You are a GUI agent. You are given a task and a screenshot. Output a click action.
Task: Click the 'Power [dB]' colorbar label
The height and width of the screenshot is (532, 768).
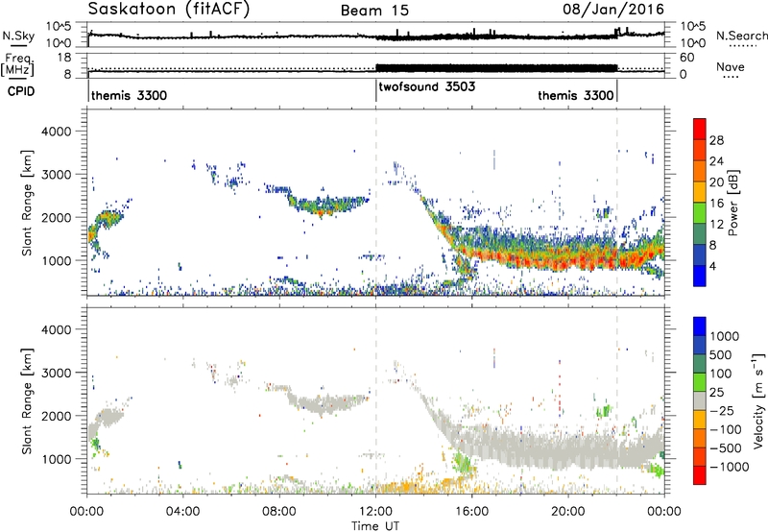point(733,203)
